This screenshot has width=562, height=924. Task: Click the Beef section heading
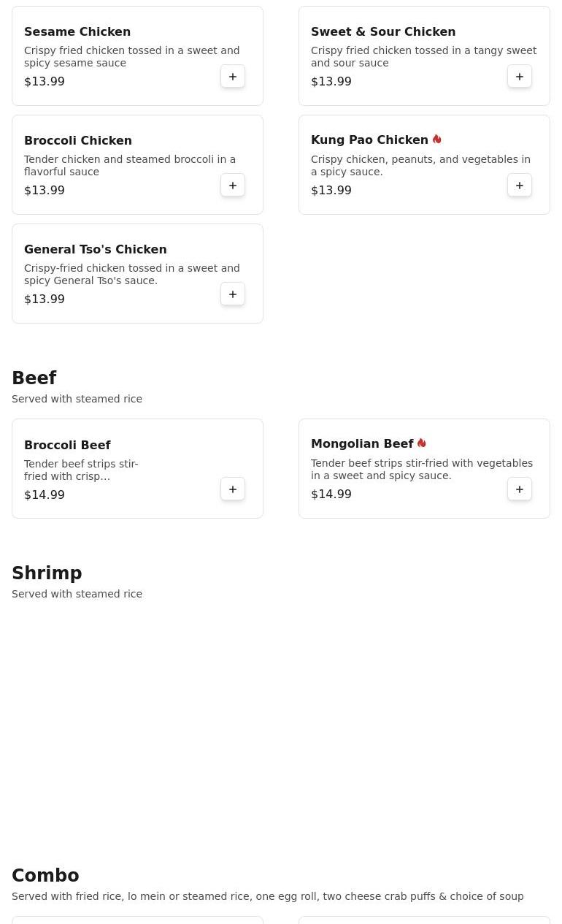[x=34, y=378]
